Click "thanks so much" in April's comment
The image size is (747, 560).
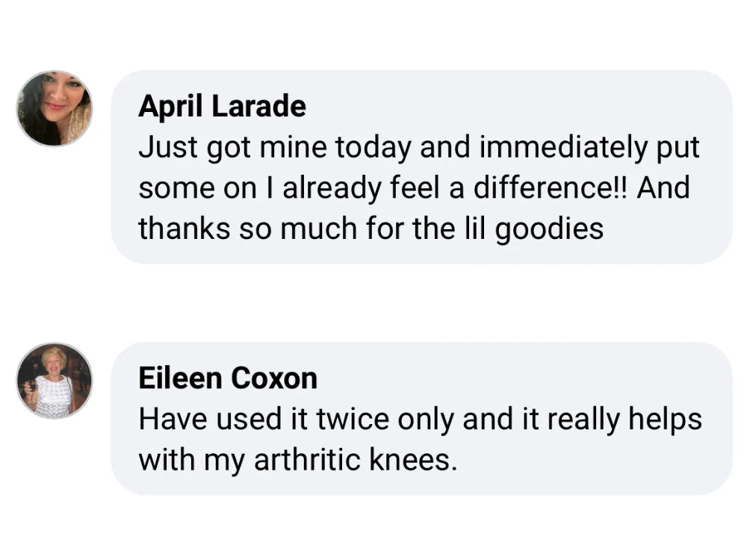coord(248,228)
